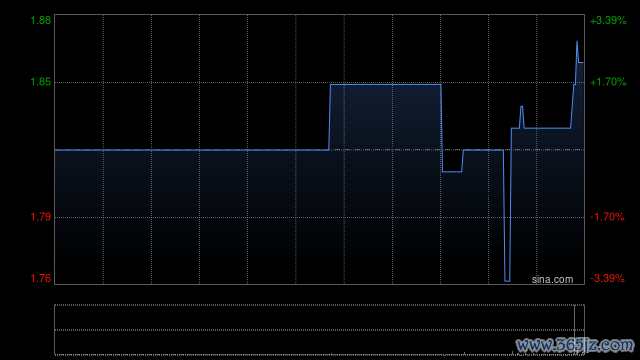This screenshot has width=640, height=360.
Task: Click the short dip below the baseline
Action: coord(452,171)
